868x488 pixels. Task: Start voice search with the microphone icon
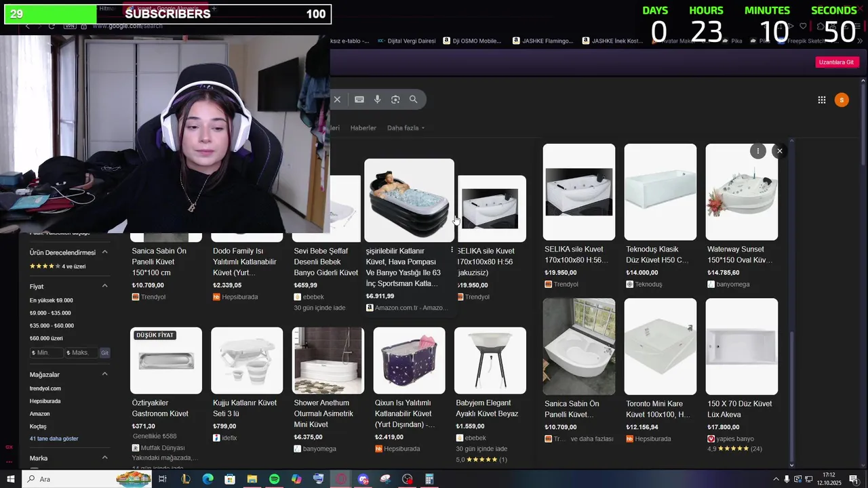point(378,100)
